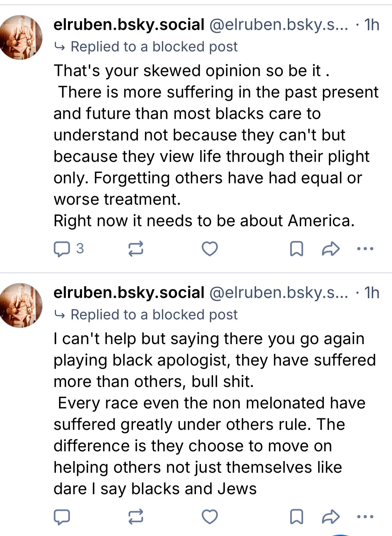
Task: Share the second post with arrow icon
Action: point(331,517)
